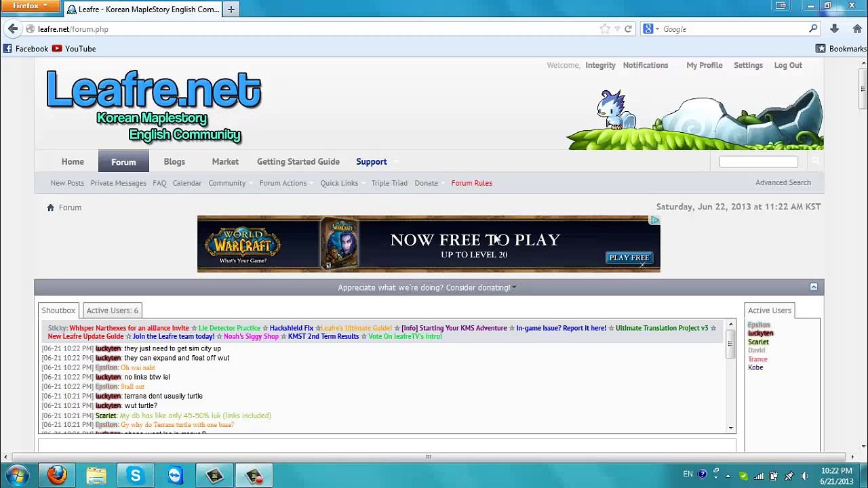
Task: Open My Profile link
Action: 704,65
